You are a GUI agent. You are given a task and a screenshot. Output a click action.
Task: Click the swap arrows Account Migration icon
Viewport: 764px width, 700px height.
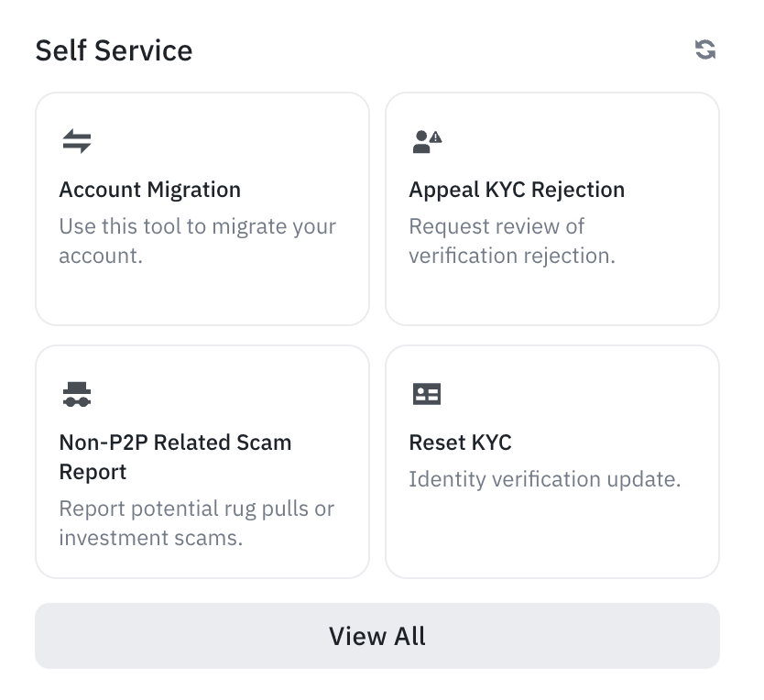point(77,141)
